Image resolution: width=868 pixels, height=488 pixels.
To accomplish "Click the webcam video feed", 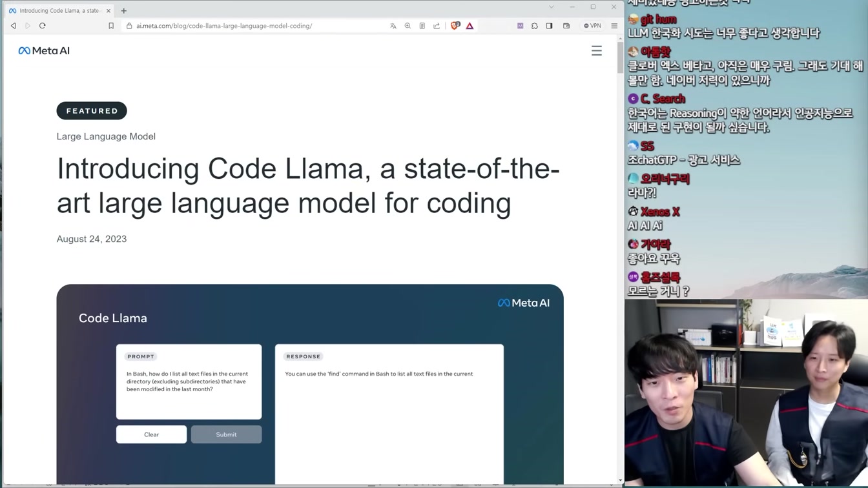I will click(x=747, y=392).
